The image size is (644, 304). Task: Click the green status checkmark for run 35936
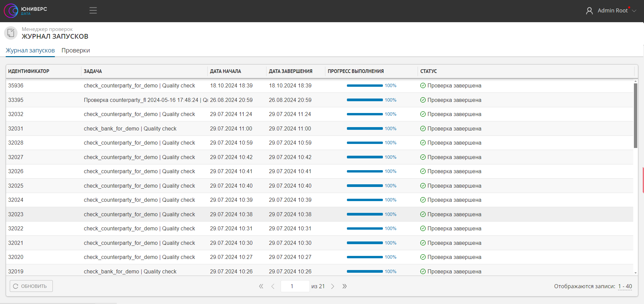click(423, 86)
